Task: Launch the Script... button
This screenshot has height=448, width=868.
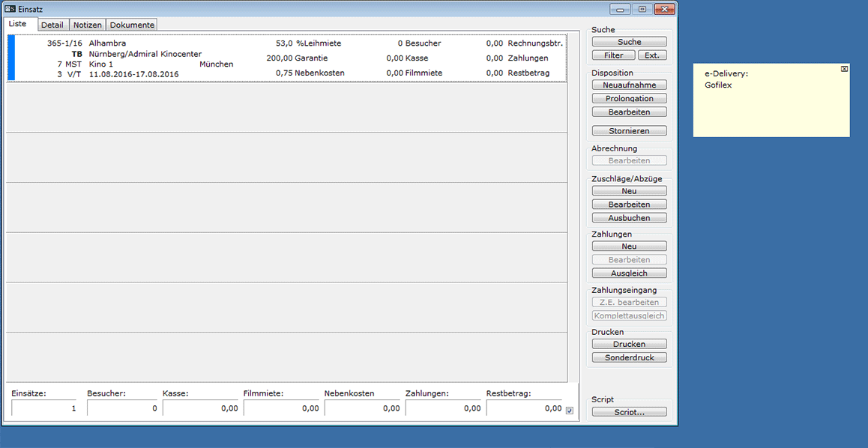Action: point(629,412)
